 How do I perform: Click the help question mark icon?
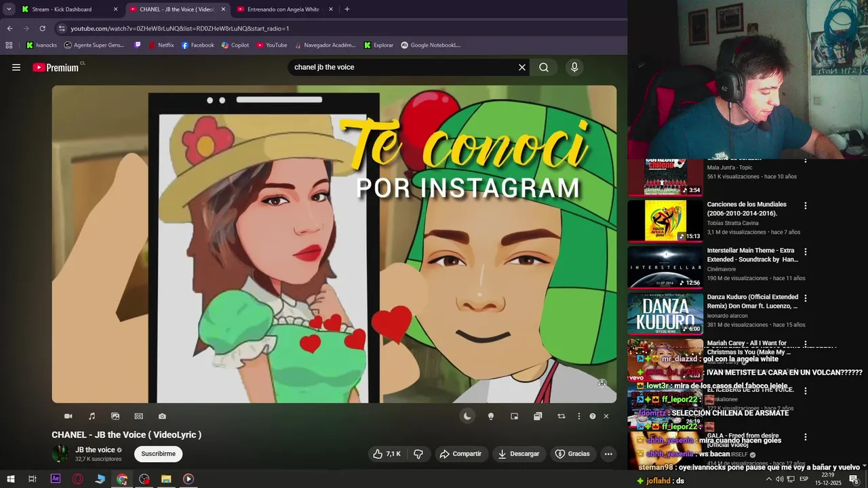593,416
